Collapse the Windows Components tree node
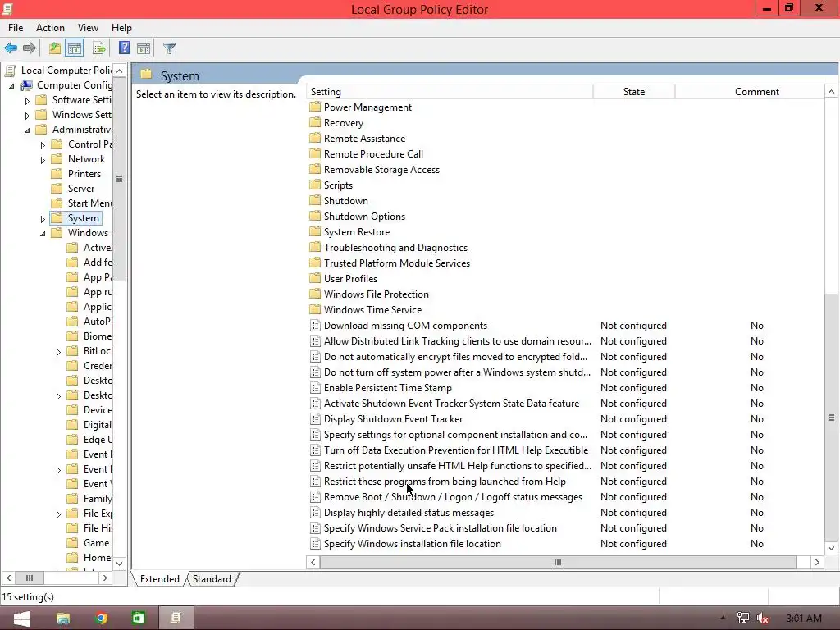840x630 pixels. 43,234
